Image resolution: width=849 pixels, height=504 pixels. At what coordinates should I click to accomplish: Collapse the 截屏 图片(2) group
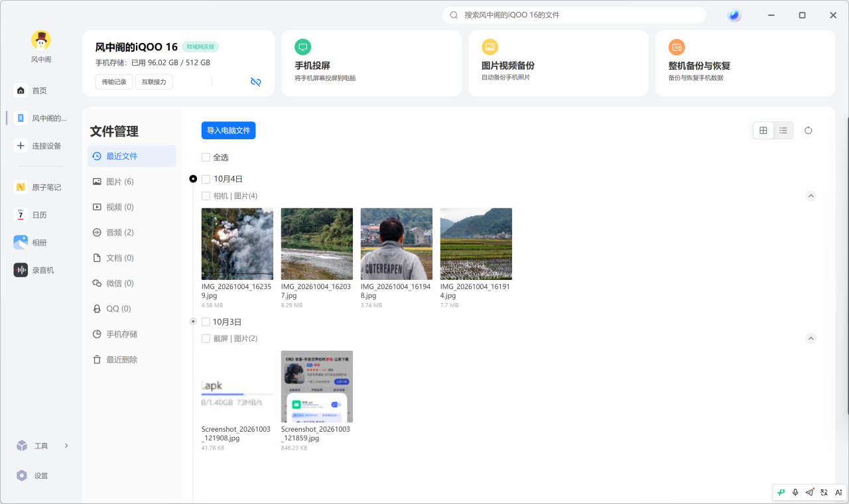(x=811, y=338)
